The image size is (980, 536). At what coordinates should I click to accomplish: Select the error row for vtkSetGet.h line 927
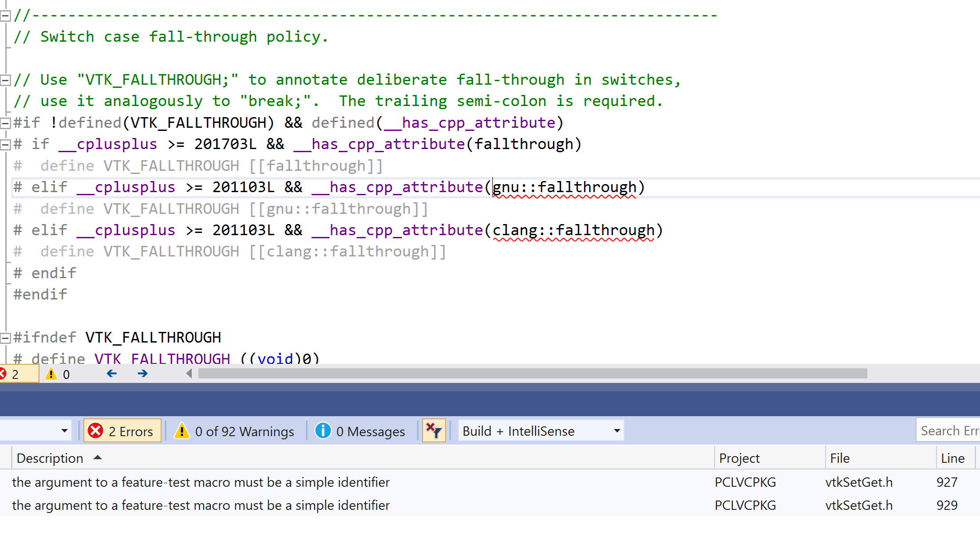(311, 482)
